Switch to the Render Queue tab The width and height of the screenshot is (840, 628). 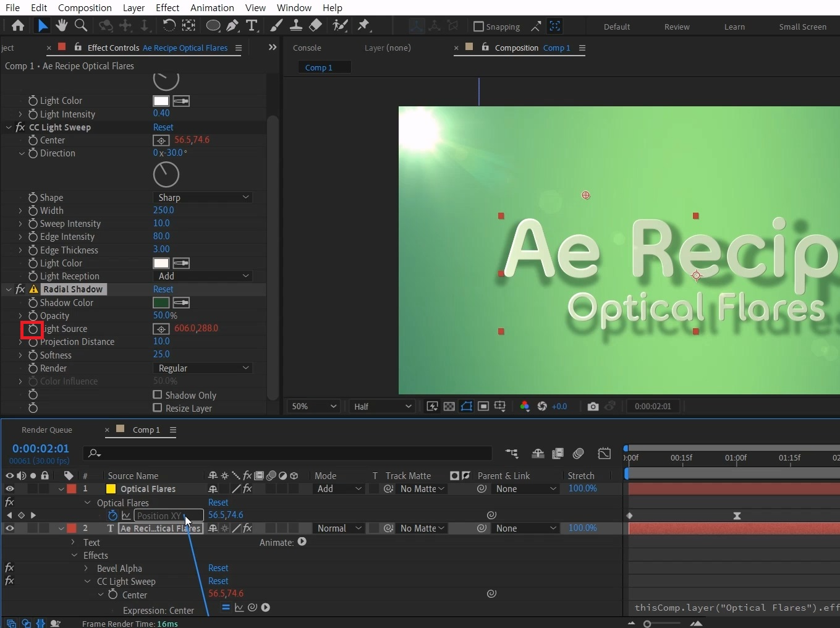pyautogui.click(x=47, y=430)
